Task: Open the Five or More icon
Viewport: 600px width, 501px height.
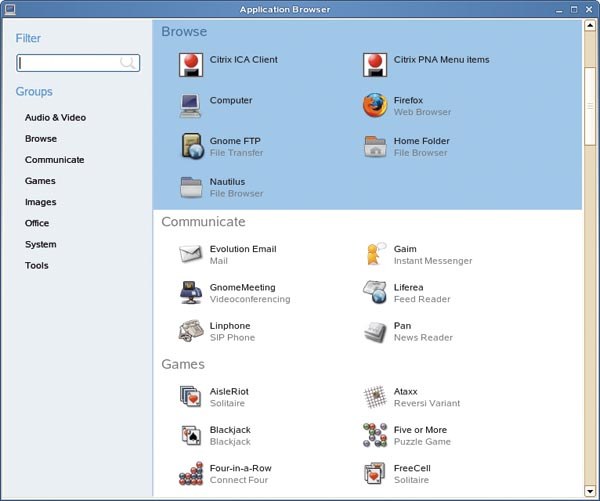Action: point(375,435)
